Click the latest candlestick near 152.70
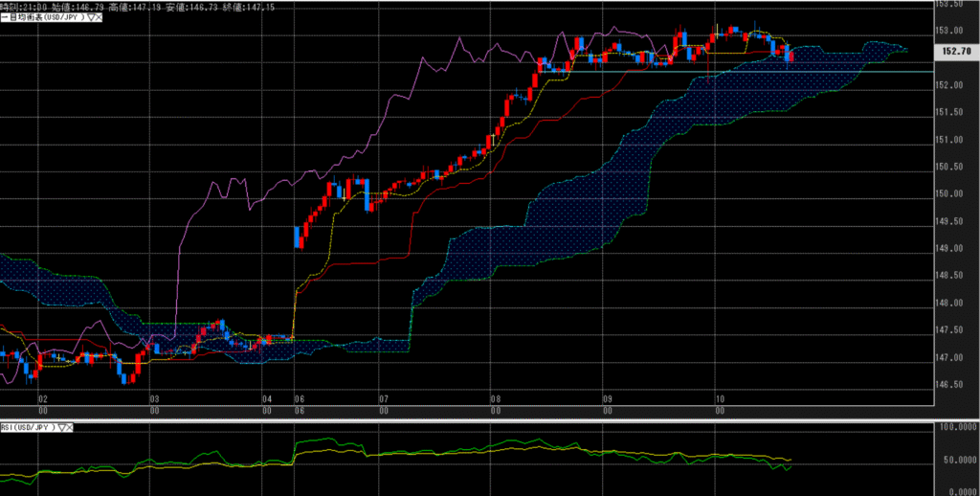Screen dimensions: 980x496 coord(790,56)
